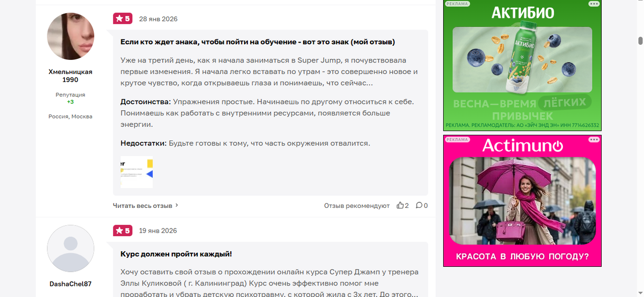Click the page vertical scrollbar thumb

click(x=640, y=41)
